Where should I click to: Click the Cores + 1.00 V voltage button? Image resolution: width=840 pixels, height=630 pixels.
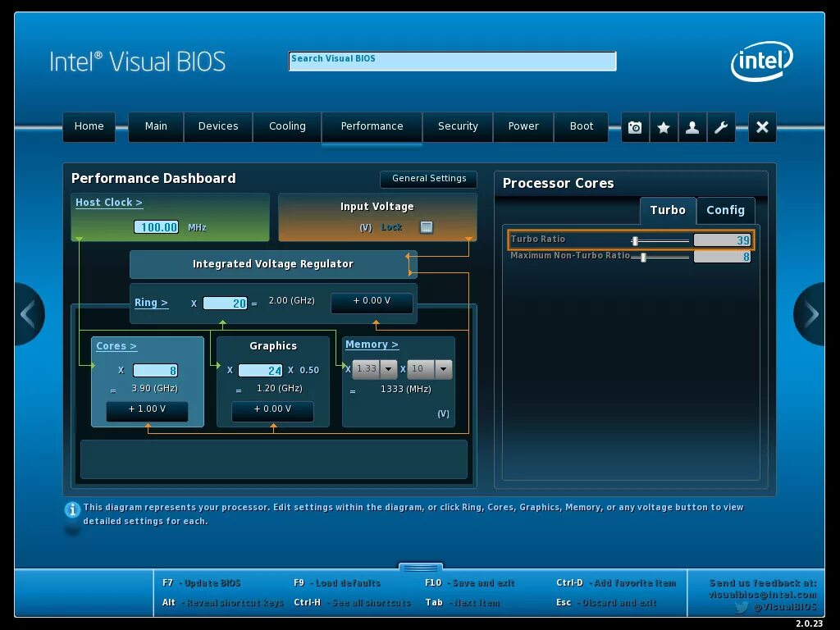[x=148, y=410]
